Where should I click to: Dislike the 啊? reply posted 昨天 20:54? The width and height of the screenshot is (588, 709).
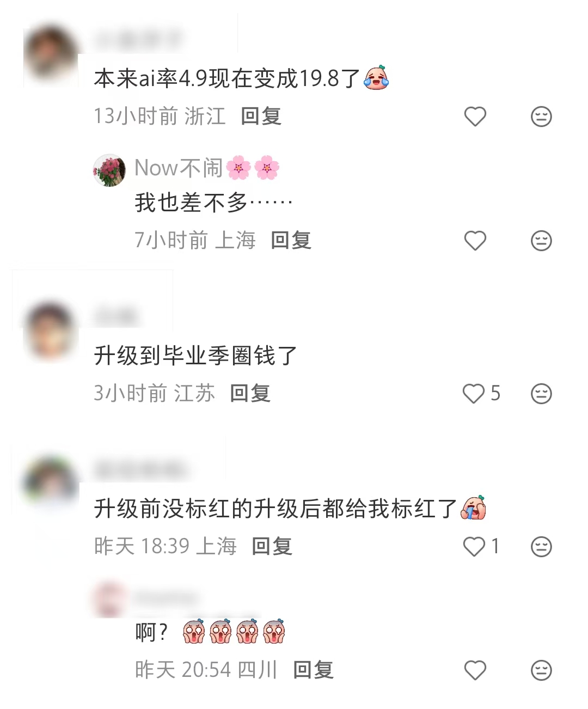[541, 670]
